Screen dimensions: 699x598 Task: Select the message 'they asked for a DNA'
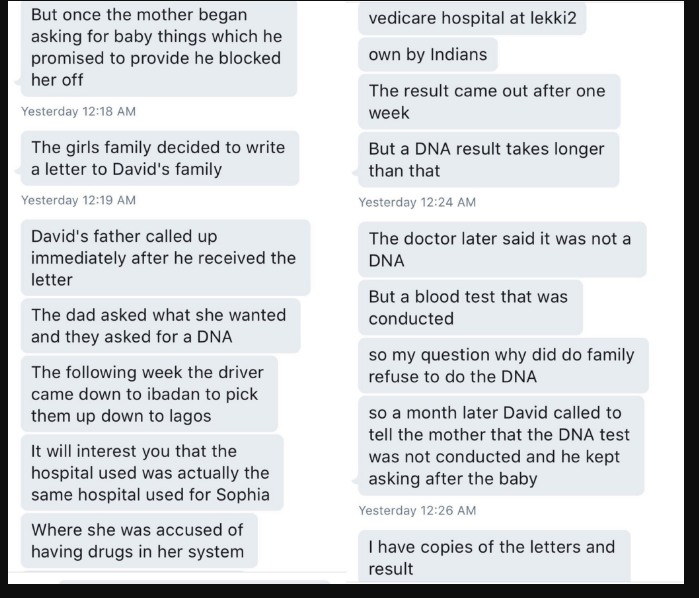(x=160, y=326)
